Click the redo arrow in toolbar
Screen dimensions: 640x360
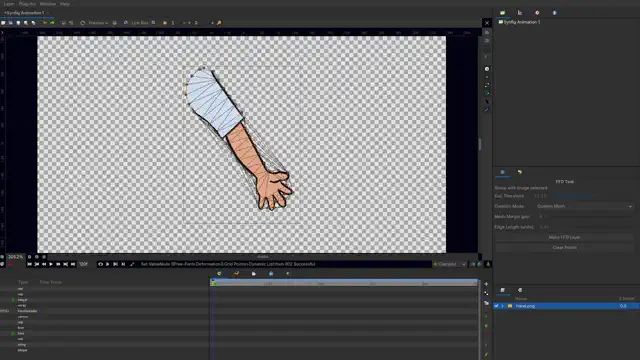click(x=52, y=23)
